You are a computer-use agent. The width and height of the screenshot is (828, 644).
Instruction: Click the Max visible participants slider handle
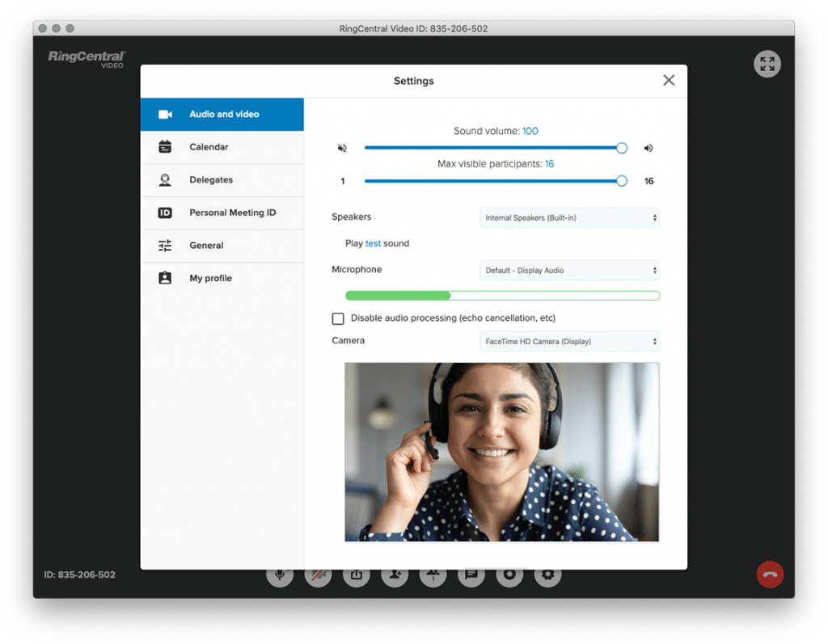pos(622,181)
